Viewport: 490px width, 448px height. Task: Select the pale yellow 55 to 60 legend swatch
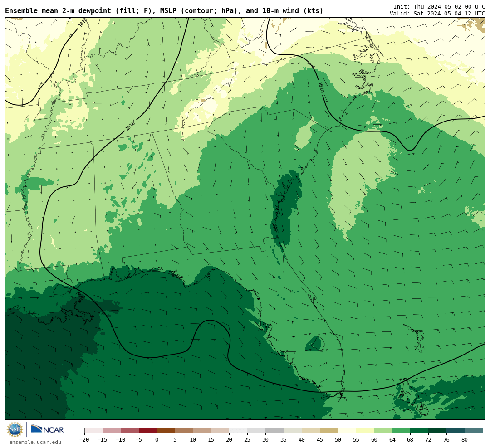coord(365,431)
